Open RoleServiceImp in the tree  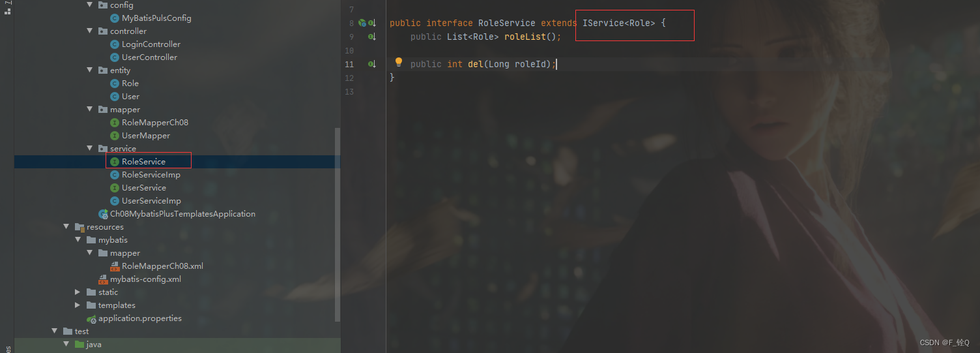click(151, 175)
